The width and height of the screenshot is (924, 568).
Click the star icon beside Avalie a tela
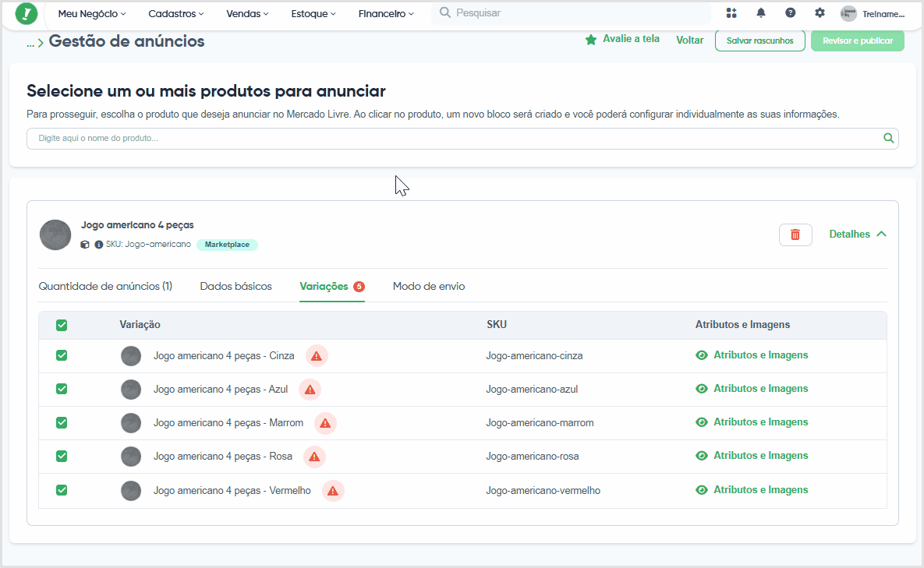pyautogui.click(x=590, y=40)
